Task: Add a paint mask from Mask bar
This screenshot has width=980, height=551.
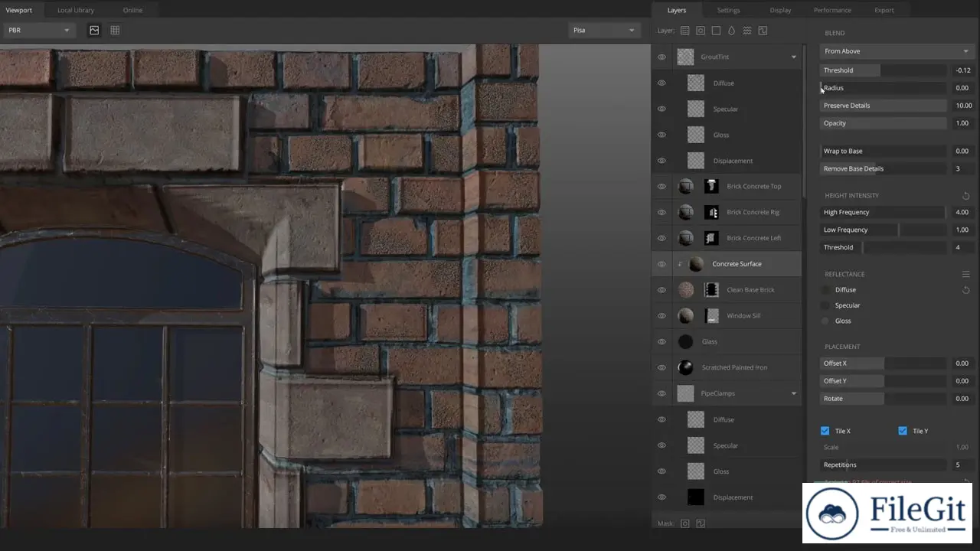Action: click(x=685, y=523)
